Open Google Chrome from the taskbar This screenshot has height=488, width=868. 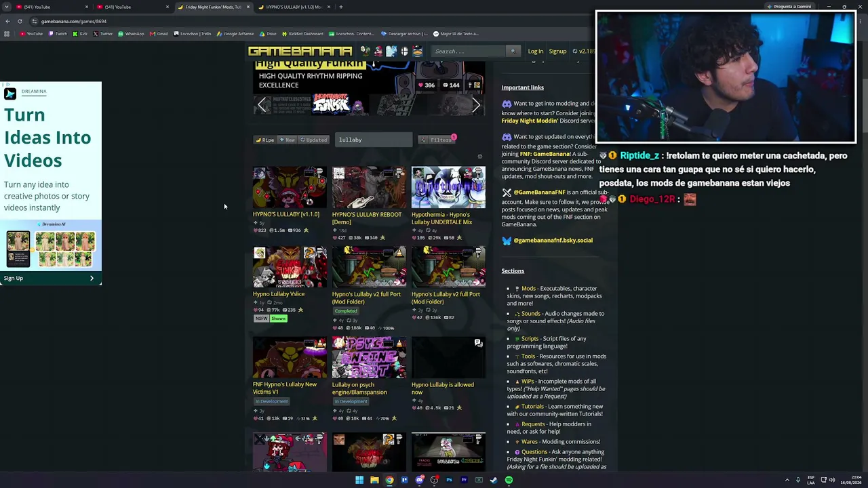389,480
